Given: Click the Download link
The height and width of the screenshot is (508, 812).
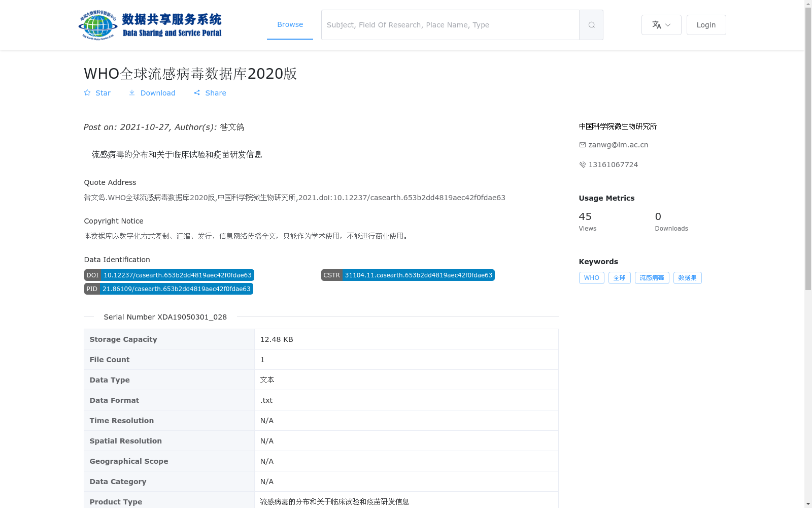Looking at the screenshot, I should (152, 93).
